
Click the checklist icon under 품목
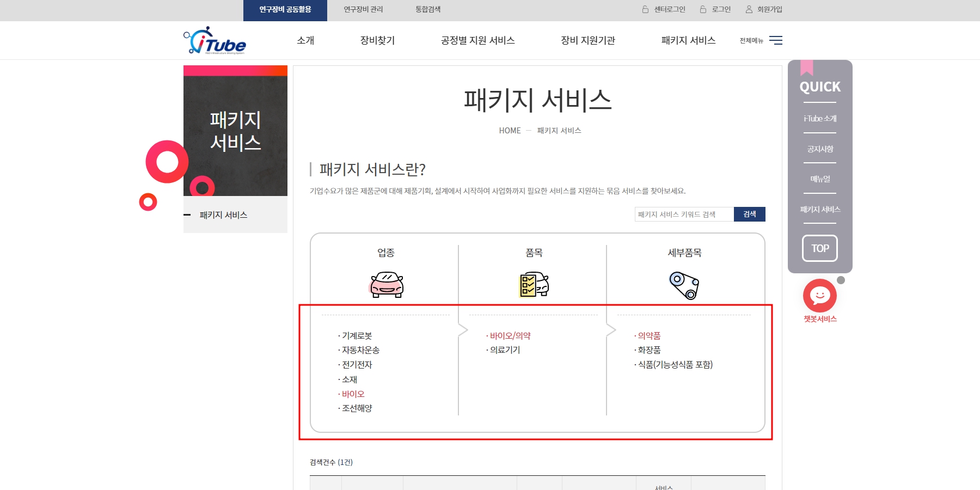(x=534, y=284)
